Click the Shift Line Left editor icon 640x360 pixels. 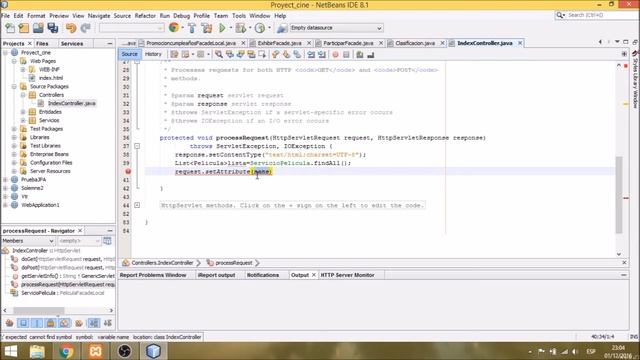click(311, 54)
